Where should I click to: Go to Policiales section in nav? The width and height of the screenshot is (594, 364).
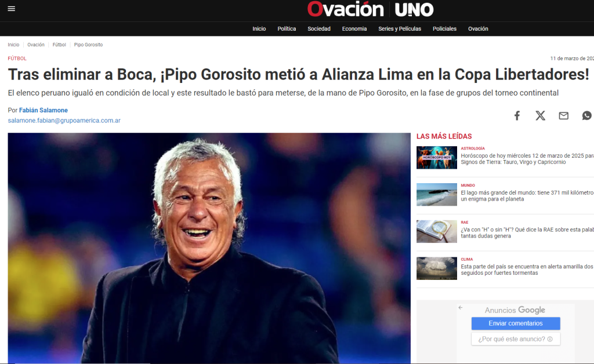[x=444, y=29]
